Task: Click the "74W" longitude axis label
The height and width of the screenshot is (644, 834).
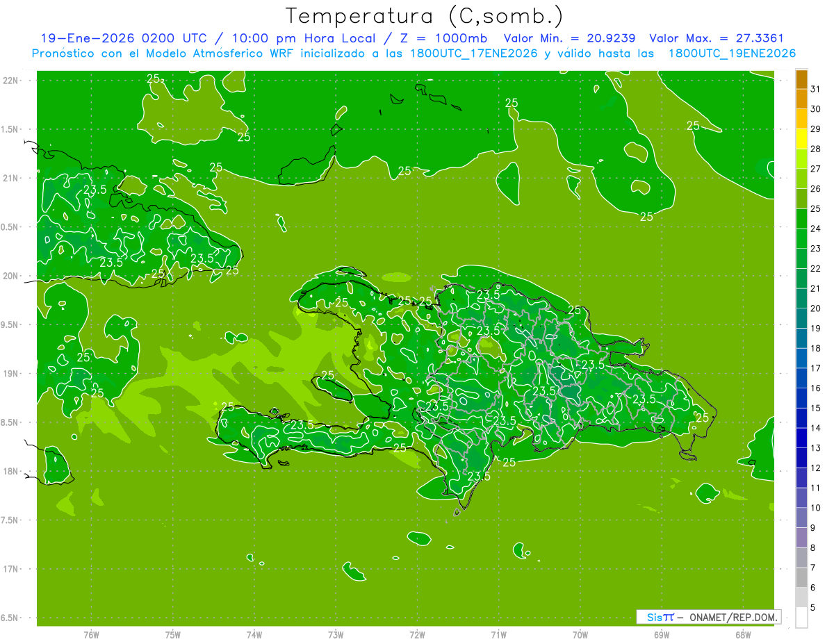Action: 254,635
